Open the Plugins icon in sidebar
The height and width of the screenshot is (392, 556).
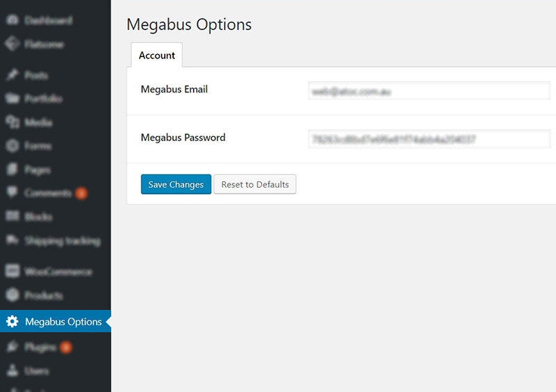(13, 346)
